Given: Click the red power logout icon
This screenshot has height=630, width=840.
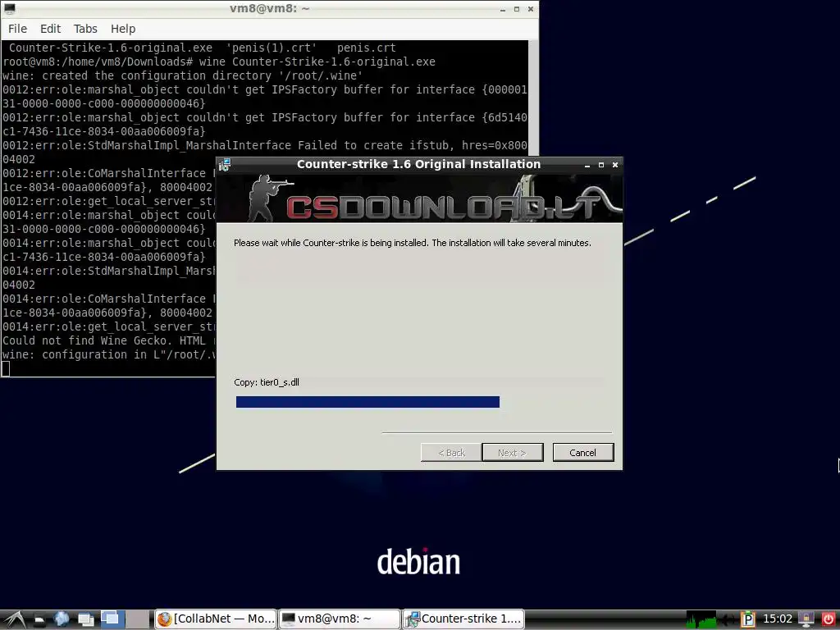Looking at the screenshot, I should tap(828, 619).
